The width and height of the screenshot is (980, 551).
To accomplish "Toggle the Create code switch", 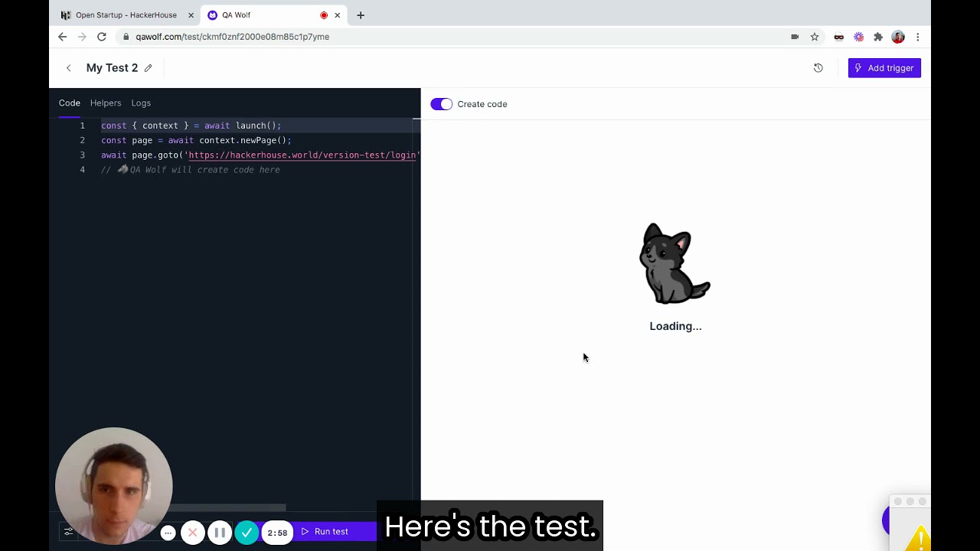I will 442,104.
